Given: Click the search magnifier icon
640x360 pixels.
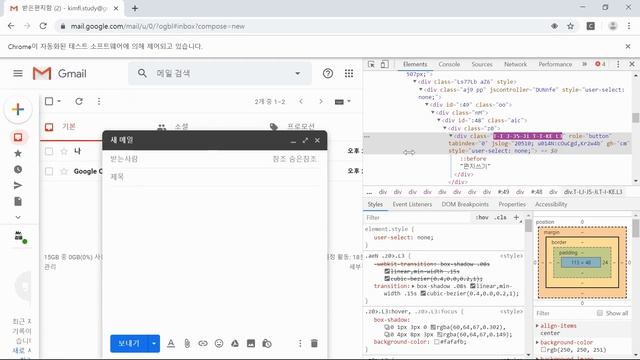Looking at the screenshot, I should point(142,73).
